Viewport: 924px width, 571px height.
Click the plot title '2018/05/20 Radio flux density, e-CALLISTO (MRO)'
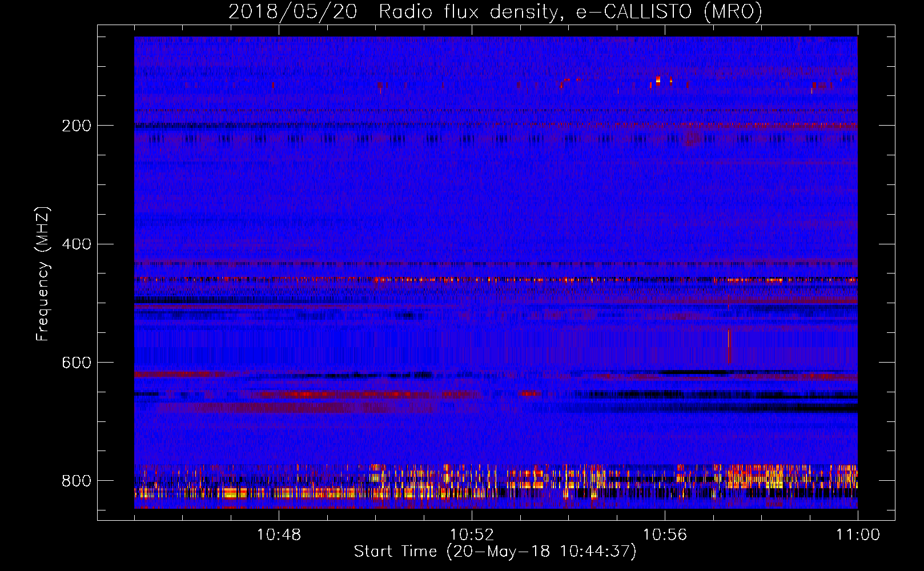[495, 11]
